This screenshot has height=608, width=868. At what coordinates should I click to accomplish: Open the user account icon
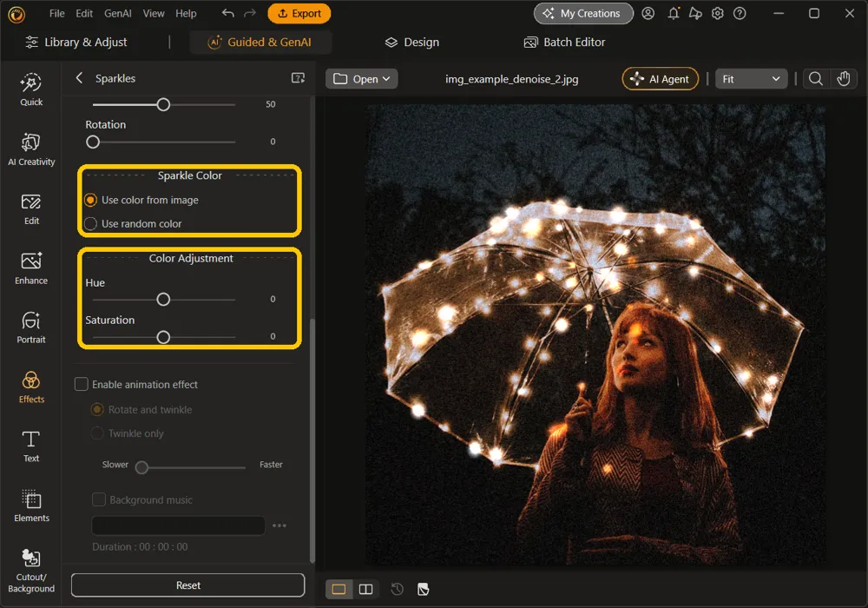point(648,13)
